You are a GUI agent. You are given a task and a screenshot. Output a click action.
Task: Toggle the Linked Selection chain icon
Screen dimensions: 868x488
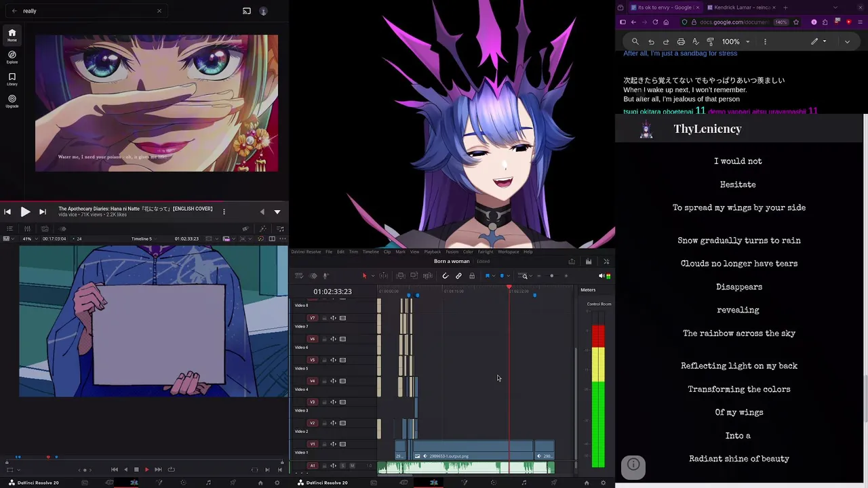coord(458,276)
